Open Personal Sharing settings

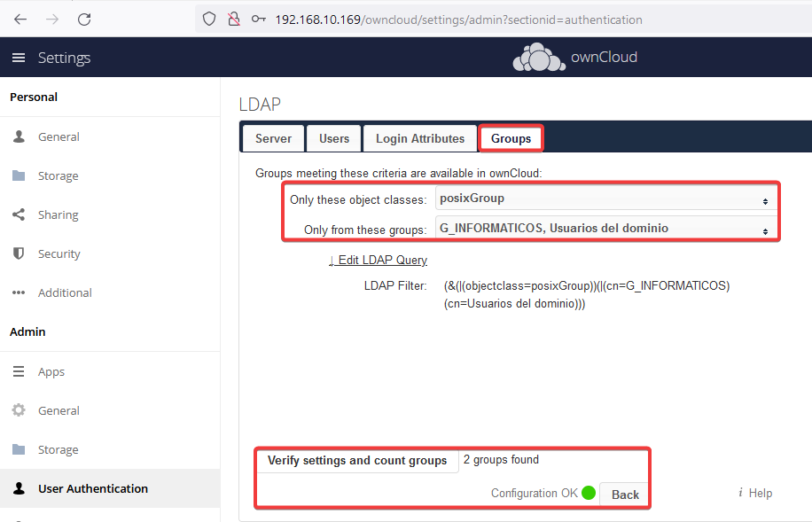pos(58,214)
